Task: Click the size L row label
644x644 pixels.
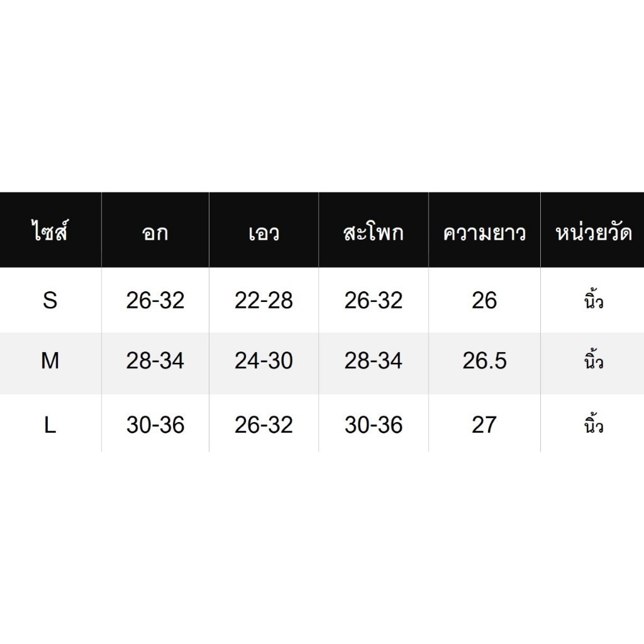Action: pyautogui.click(x=50, y=425)
